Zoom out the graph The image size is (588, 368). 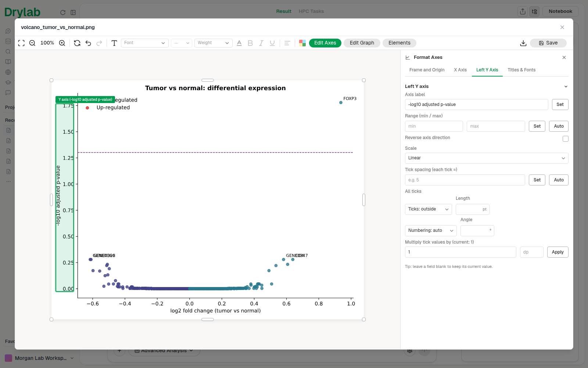pyautogui.click(x=32, y=43)
